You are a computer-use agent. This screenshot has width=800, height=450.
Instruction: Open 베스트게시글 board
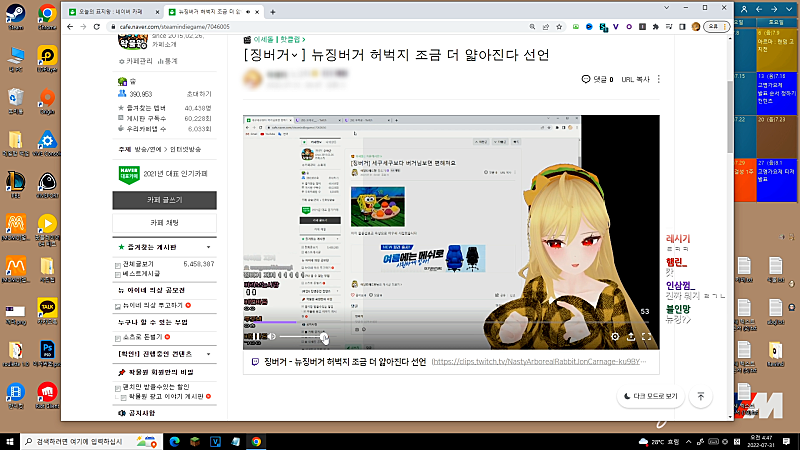coord(141,273)
